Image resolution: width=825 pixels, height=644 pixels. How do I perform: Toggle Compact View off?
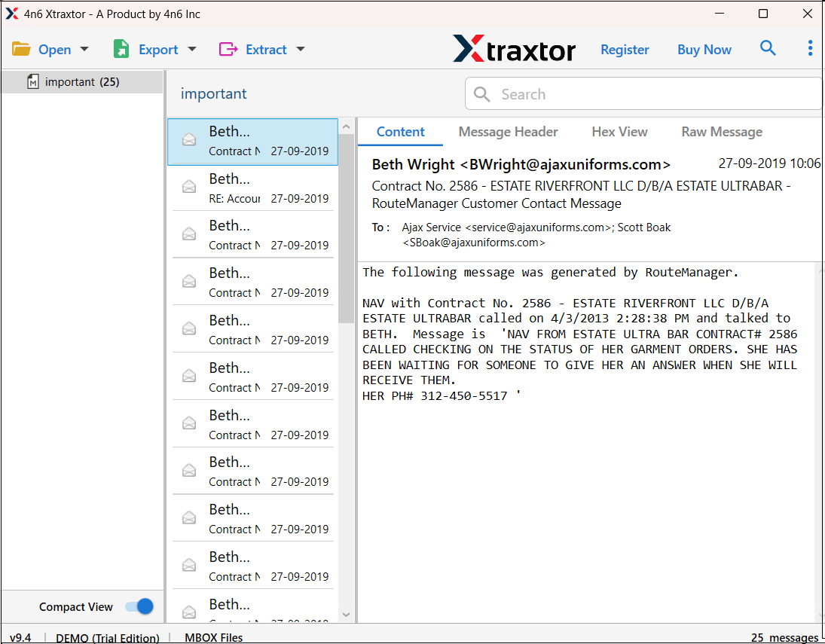pyautogui.click(x=139, y=606)
